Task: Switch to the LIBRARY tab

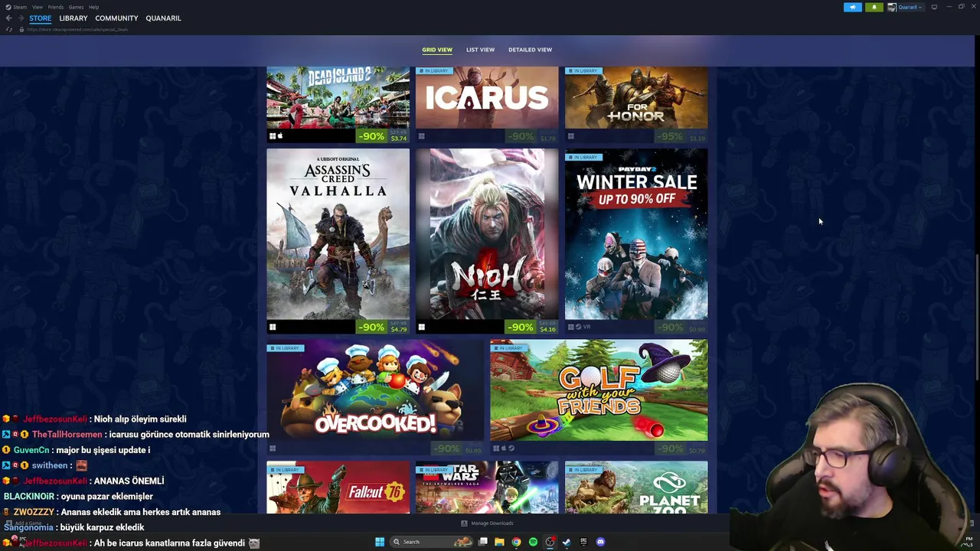Action: pyautogui.click(x=73, y=18)
